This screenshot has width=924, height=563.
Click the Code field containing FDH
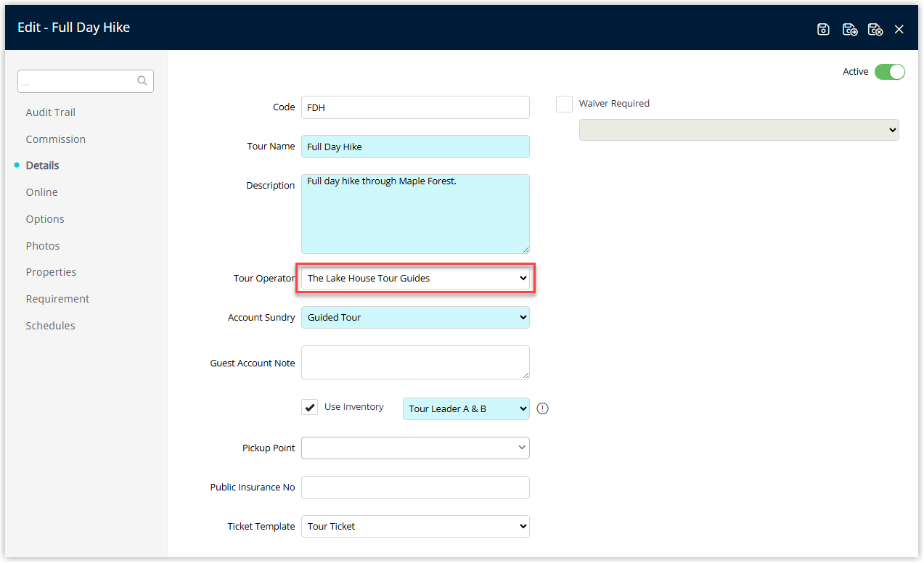(415, 107)
